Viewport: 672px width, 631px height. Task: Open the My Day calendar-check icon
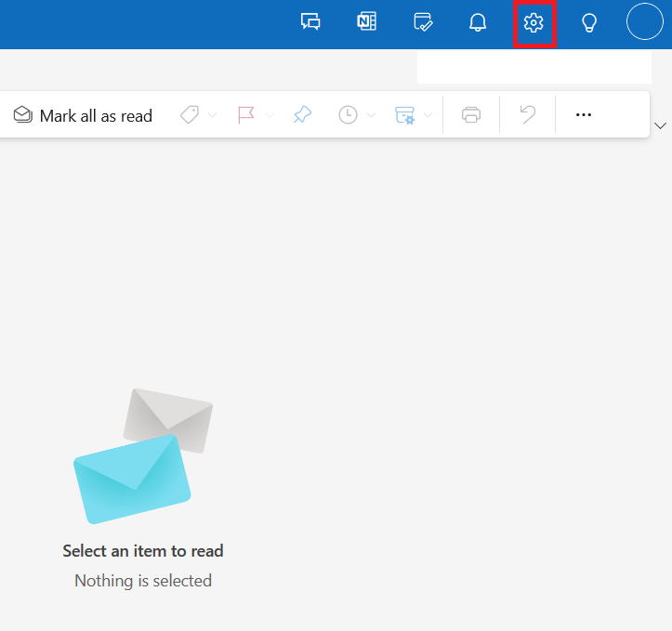pos(423,22)
